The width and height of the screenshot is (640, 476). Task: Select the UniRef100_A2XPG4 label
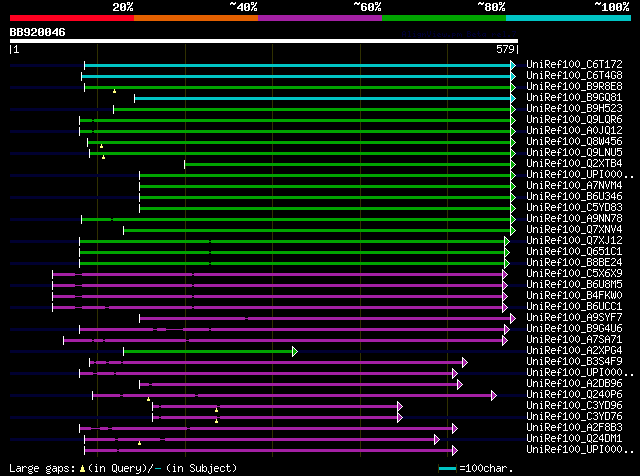point(574,351)
